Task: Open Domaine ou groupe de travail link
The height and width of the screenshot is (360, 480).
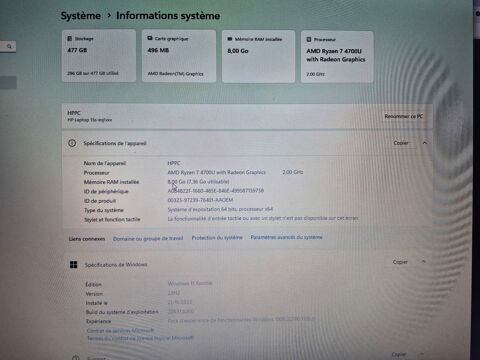Action: pyautogui.click(x=148, y=238)
